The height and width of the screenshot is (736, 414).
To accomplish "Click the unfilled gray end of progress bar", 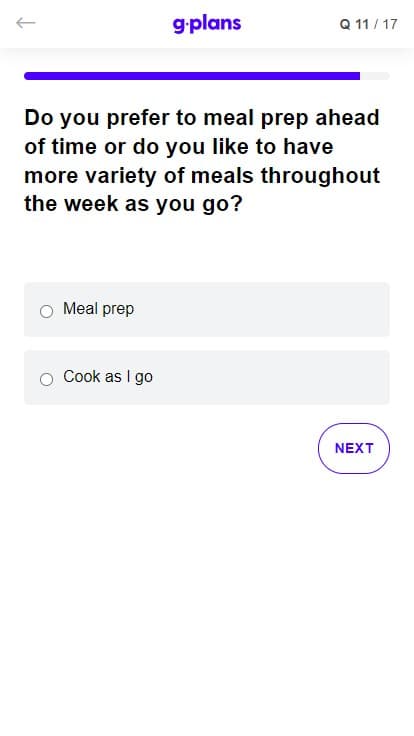I will tap(375, 76).
